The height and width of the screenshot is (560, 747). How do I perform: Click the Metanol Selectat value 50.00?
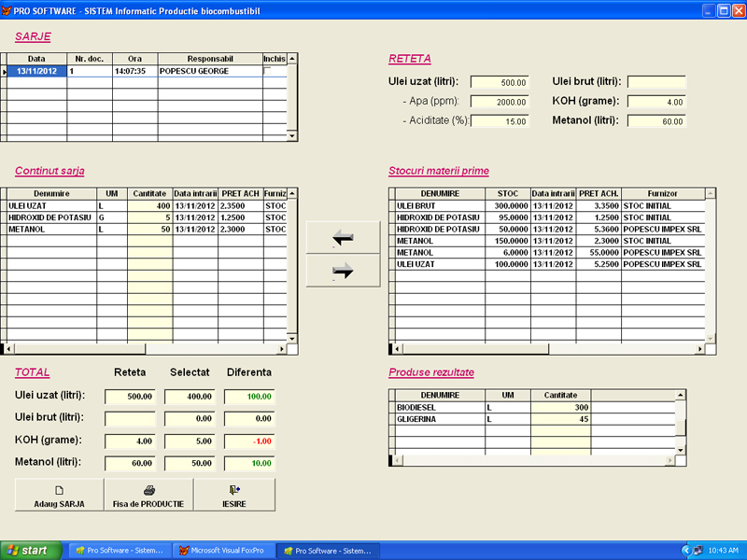[x=190, y=463]
